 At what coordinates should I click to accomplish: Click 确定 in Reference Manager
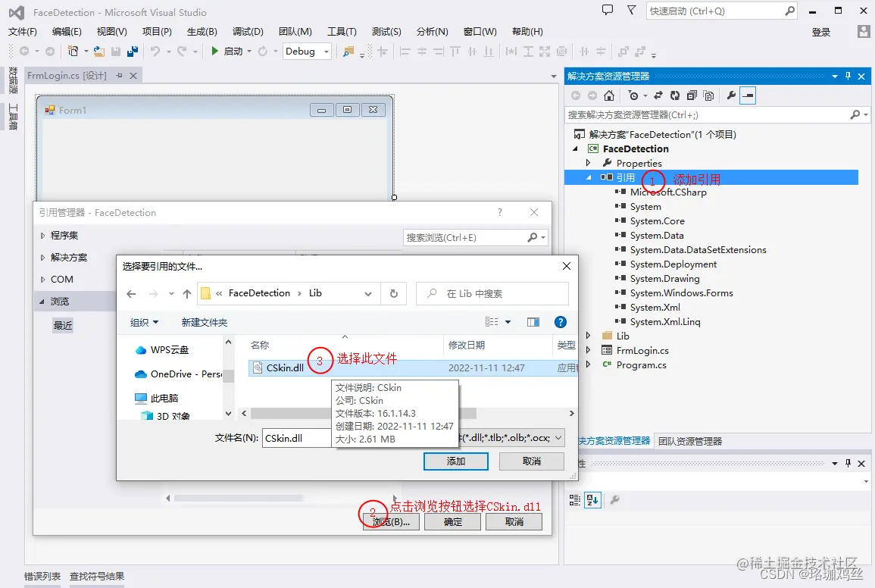[452, 521]
